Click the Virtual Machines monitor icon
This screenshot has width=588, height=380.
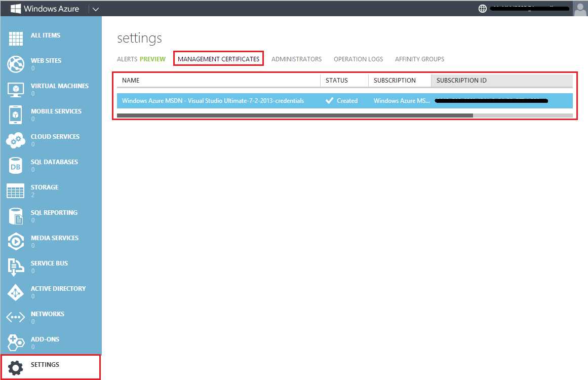(x=16, y=90)
